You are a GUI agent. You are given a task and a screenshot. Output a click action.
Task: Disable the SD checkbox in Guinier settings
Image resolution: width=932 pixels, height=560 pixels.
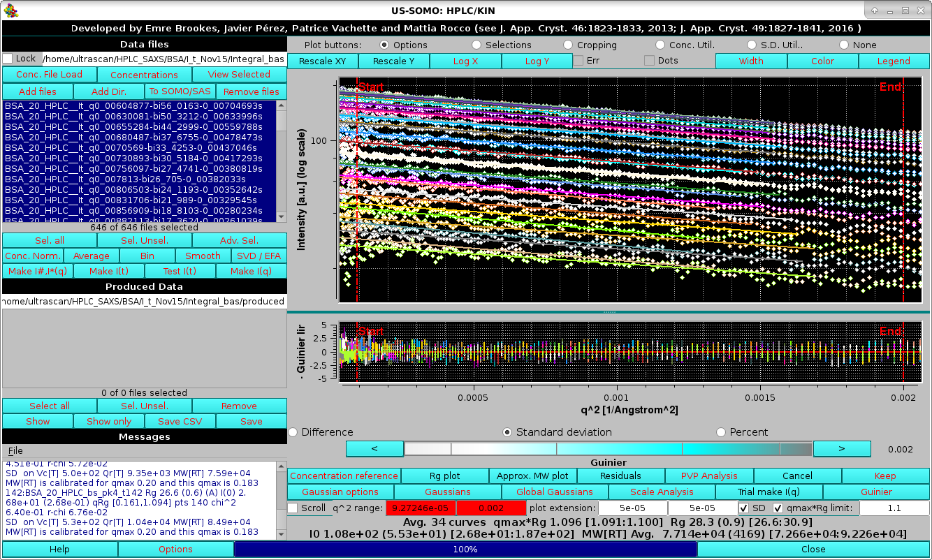coord(745,508)
